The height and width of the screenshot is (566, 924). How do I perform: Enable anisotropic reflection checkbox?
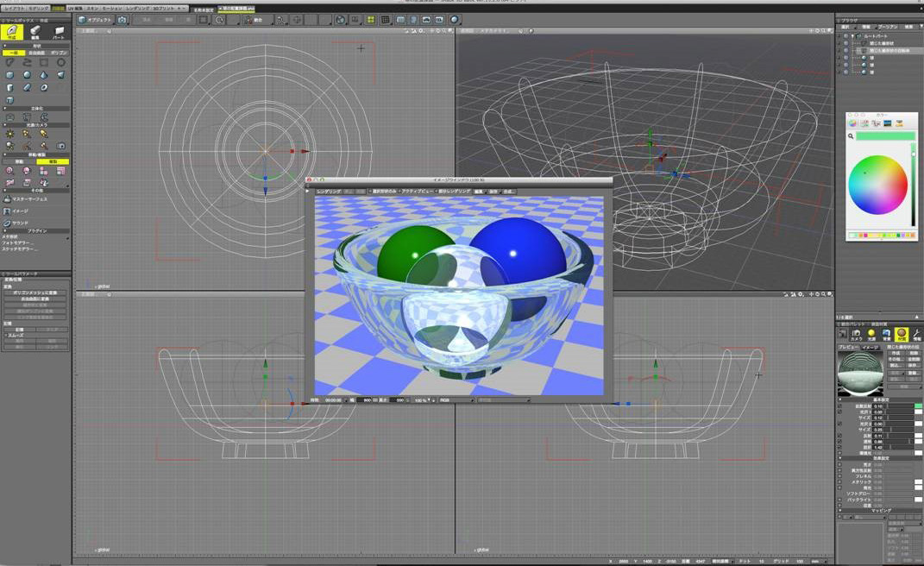[839, 470]
